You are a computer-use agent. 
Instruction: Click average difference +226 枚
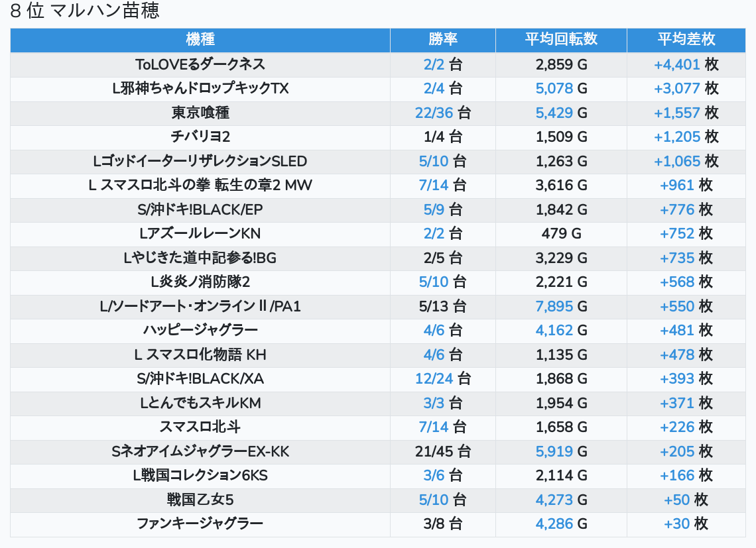tap(686, 427)
